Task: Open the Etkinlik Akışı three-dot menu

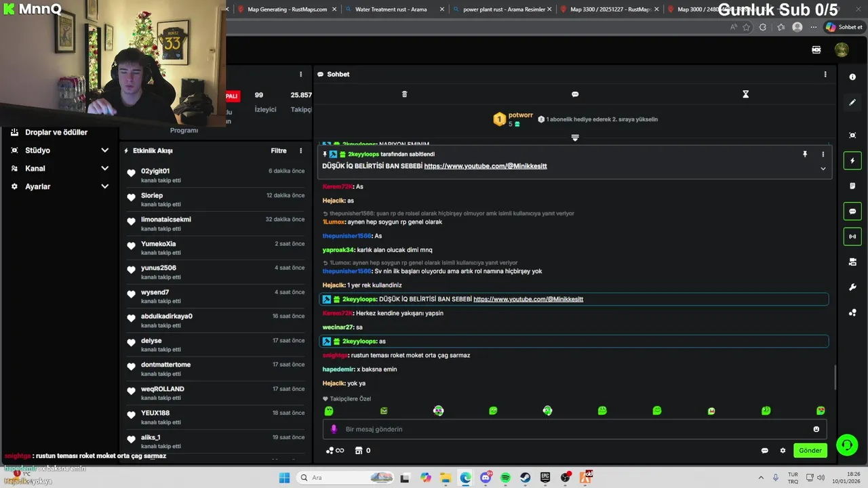Action: pyautogui.click(x=301, y=150)
